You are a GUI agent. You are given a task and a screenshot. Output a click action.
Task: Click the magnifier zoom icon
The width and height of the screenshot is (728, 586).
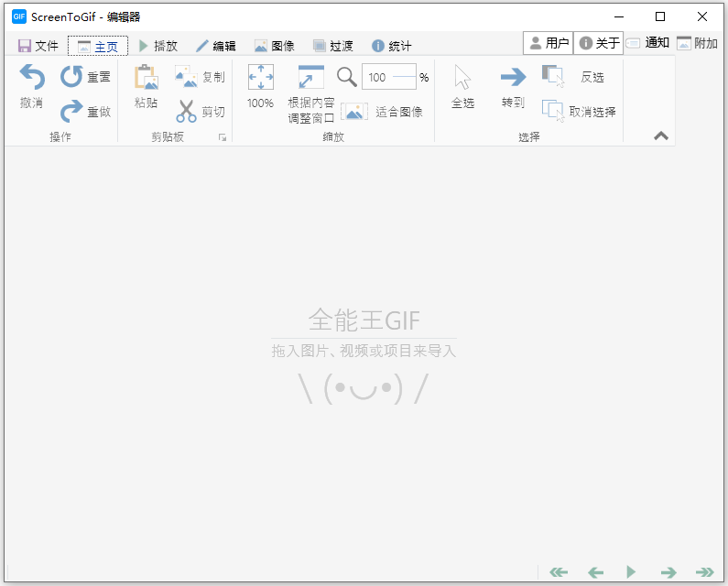pos(347,77)
